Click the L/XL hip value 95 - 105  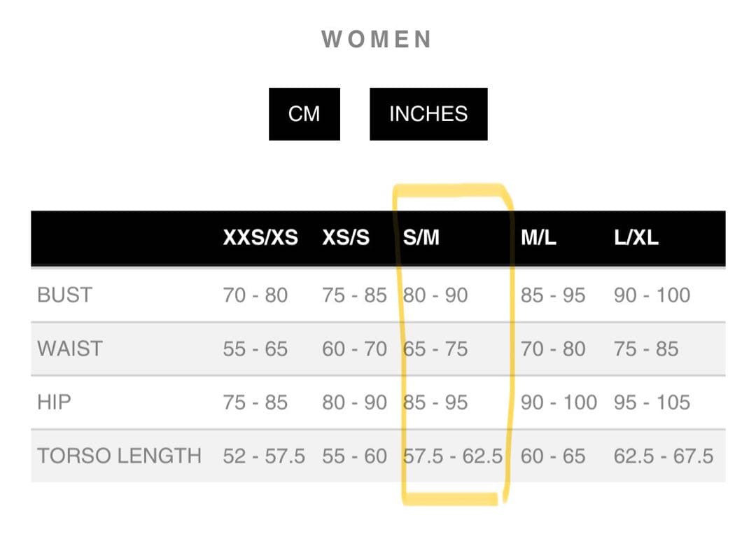pyautogui.click(x=652, y=402)
